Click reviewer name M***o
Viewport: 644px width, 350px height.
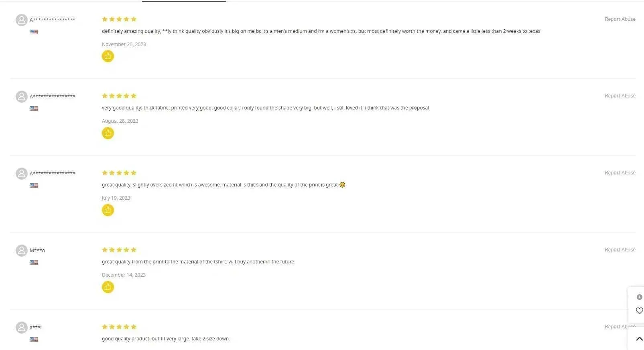(x=37, y=251)
